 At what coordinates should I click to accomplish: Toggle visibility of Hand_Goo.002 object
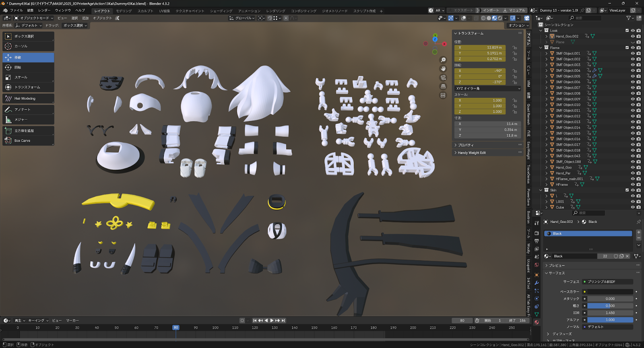click(633, 36)
